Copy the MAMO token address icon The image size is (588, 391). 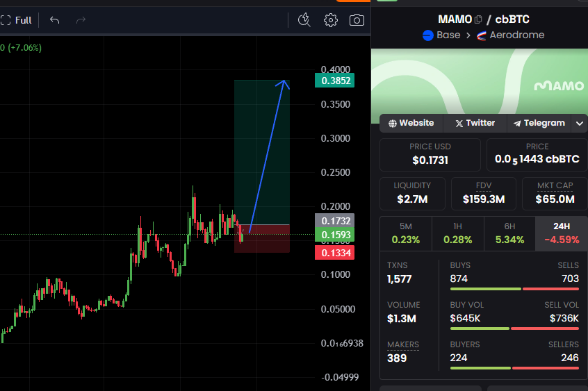pyautogui.click(x=478, y=19)
